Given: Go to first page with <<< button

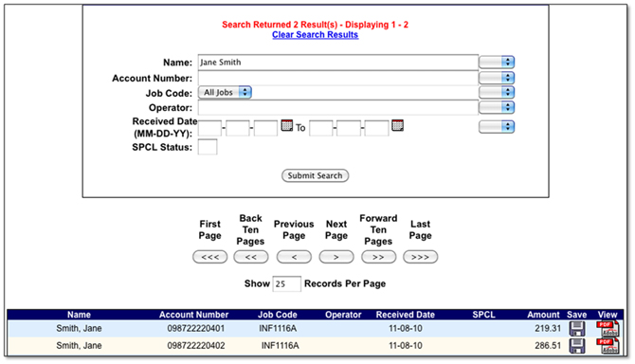Looking at the screenshot, I should (209, 257).
